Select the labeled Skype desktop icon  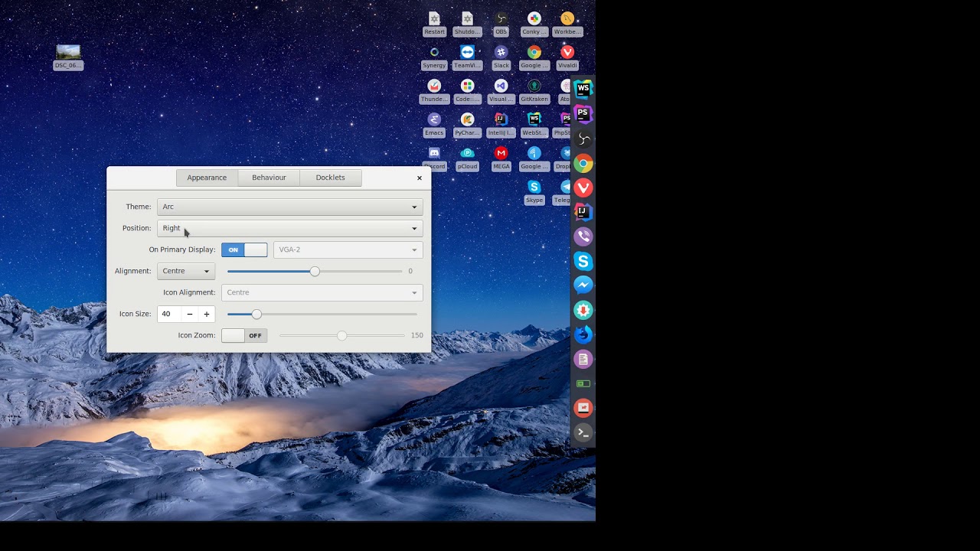pyautogui.click(x=534, y=192)
